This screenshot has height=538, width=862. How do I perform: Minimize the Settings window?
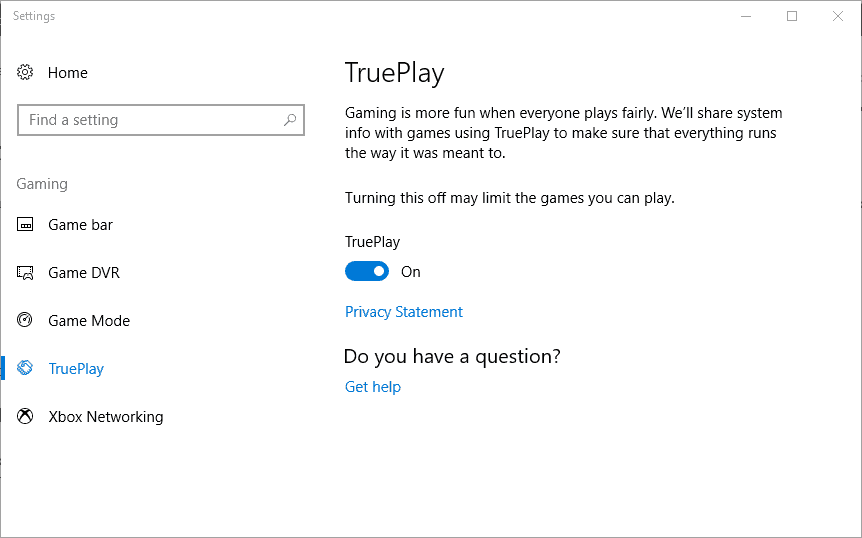coord(746,16)
